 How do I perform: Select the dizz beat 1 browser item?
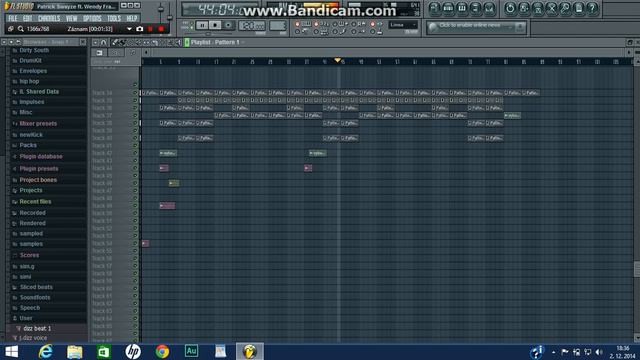click(x=37, y=329)
